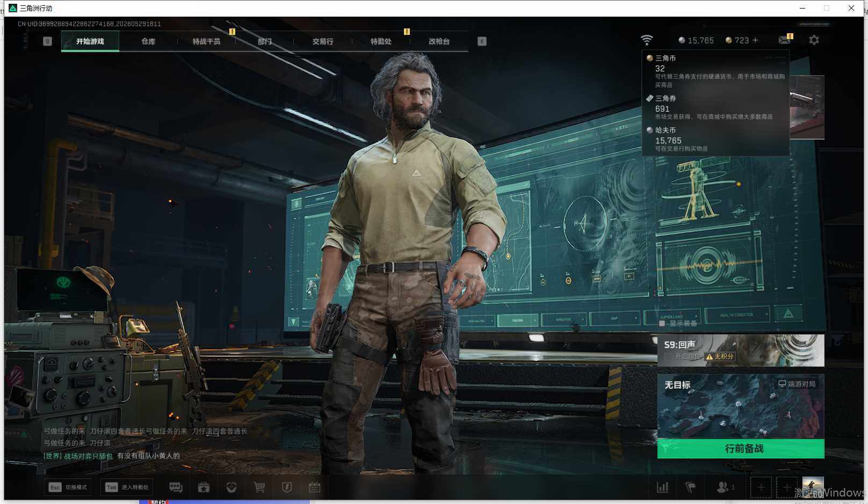Switch to the 改枪台 tab
This screenshot has height=504, width=868.
[439, 41]
